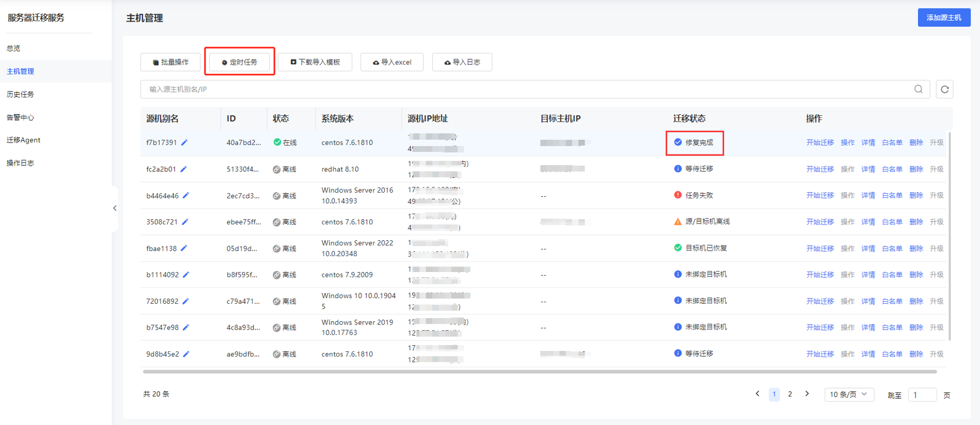Click 开始迁移 for host 9d8b45e2
The image size is (980, 425).
(x=820, y=354)
